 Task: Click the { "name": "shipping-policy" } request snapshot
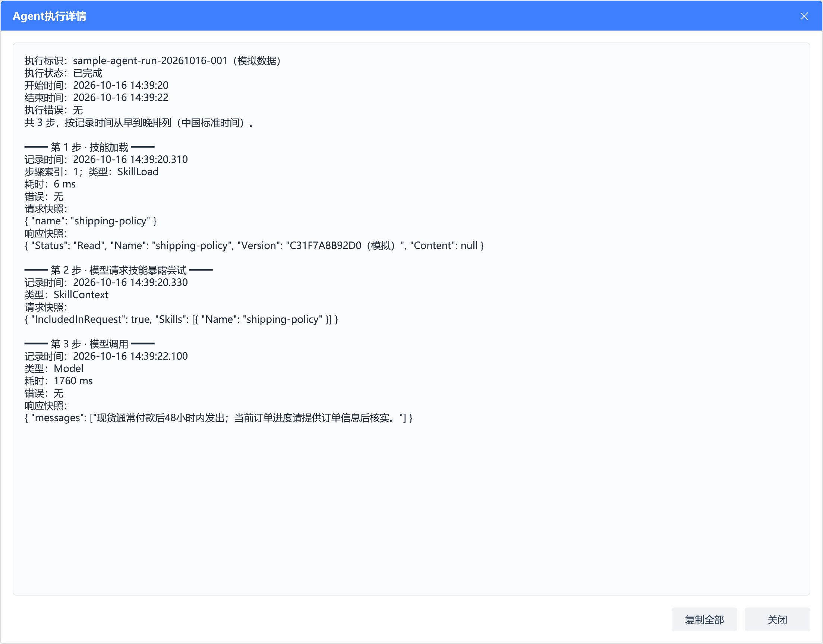91,221
